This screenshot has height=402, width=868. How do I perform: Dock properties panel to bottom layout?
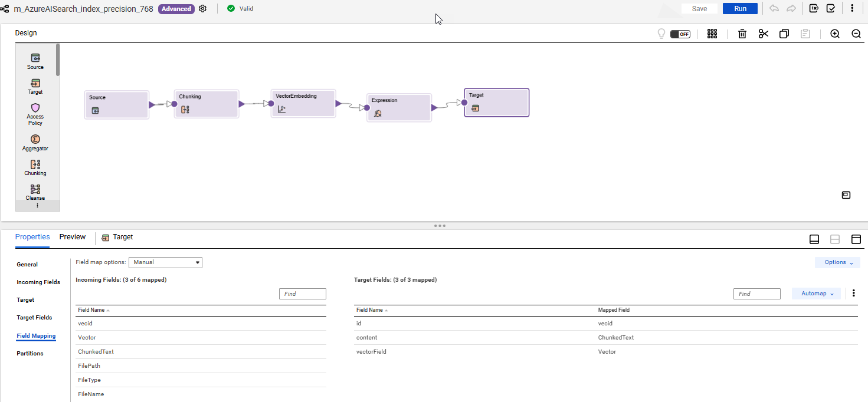[814, 239]
